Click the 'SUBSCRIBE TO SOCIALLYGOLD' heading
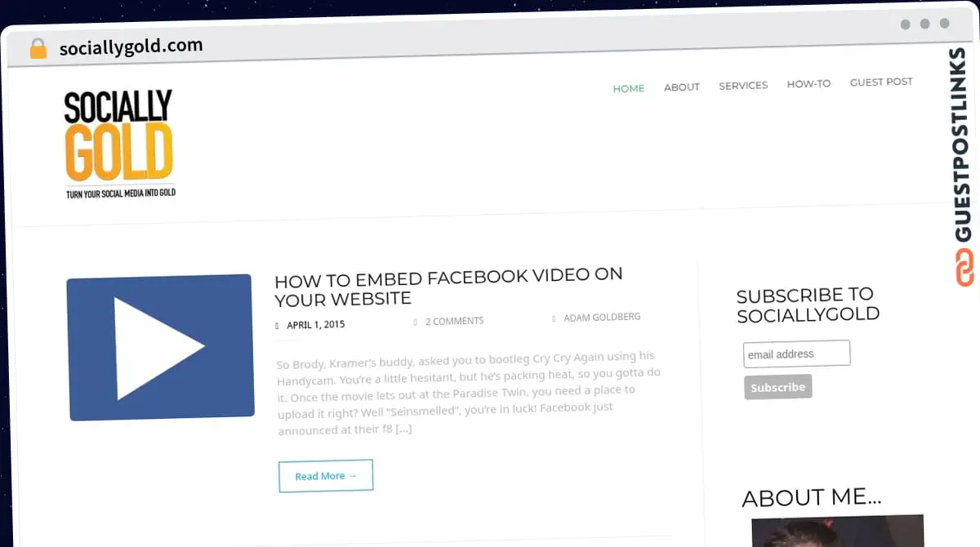Image resolution: width=980 pixels, height=547 pixels. pyautogui.click(x=808, y=305)
